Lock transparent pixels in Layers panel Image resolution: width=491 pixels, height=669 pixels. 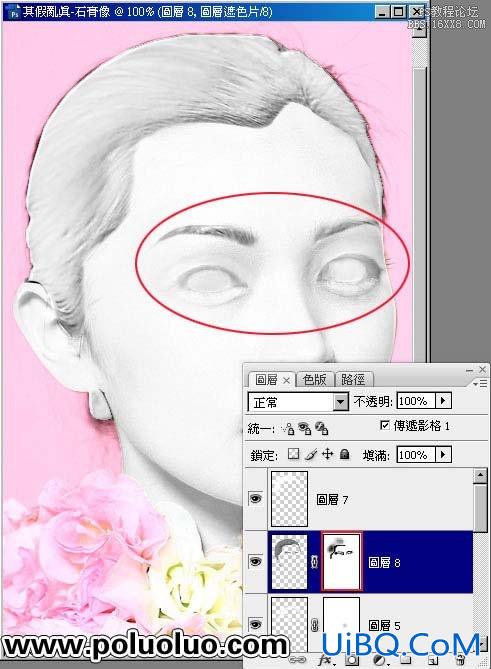click(293, 454)
